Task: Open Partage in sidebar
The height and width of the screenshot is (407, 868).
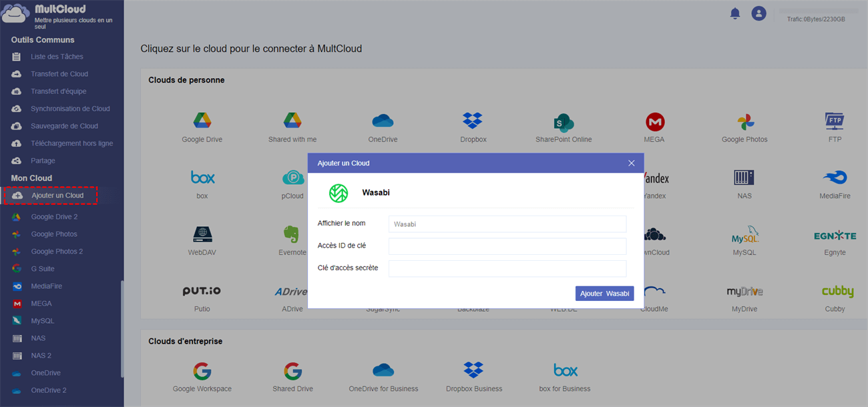Action: (x=43, y=161)
